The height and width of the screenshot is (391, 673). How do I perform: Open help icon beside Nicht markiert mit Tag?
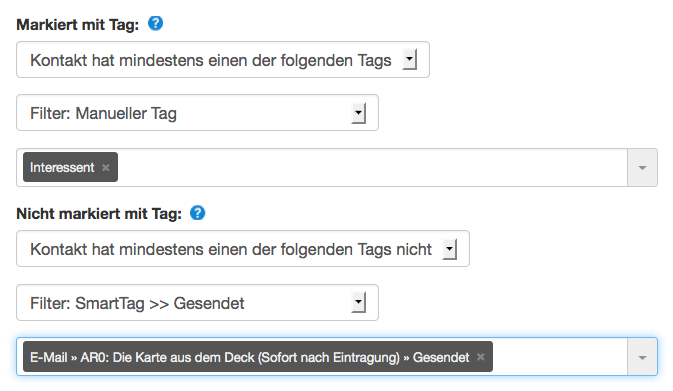coord(197,212)
